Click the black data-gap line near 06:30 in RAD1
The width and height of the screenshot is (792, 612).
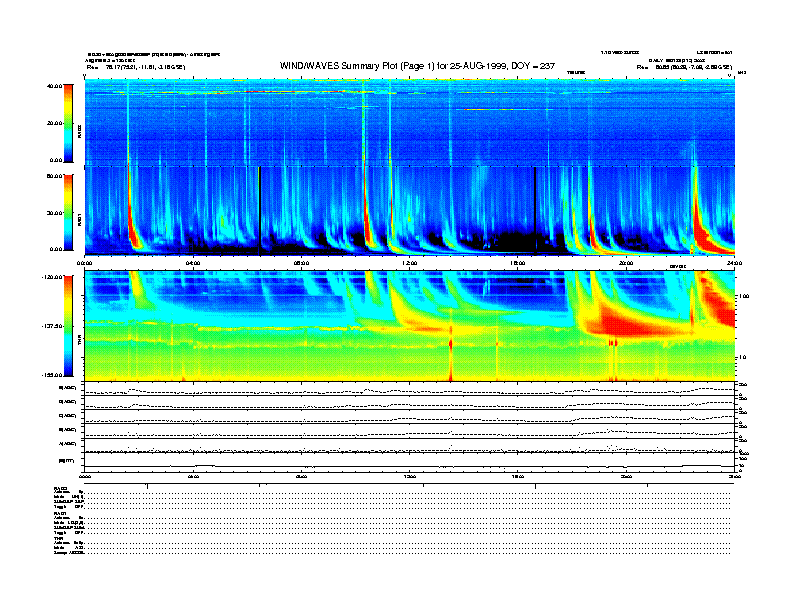pyautogui.click(x=260, y=210)
